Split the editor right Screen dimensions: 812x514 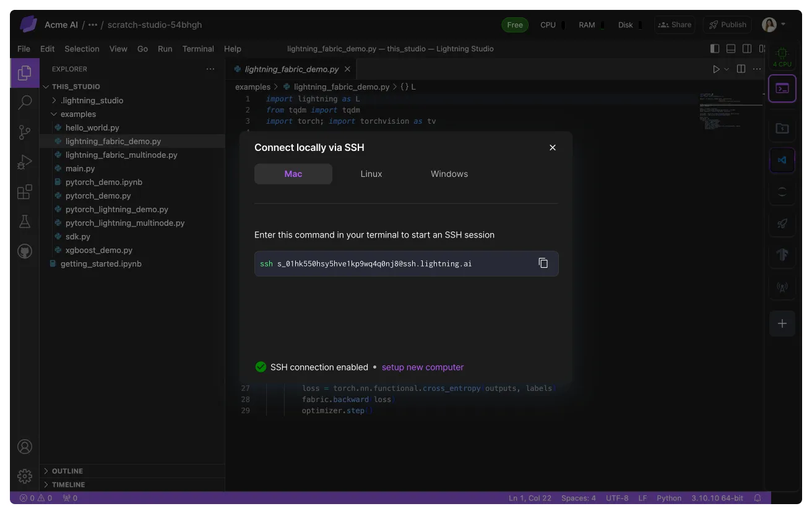(741, 69)
